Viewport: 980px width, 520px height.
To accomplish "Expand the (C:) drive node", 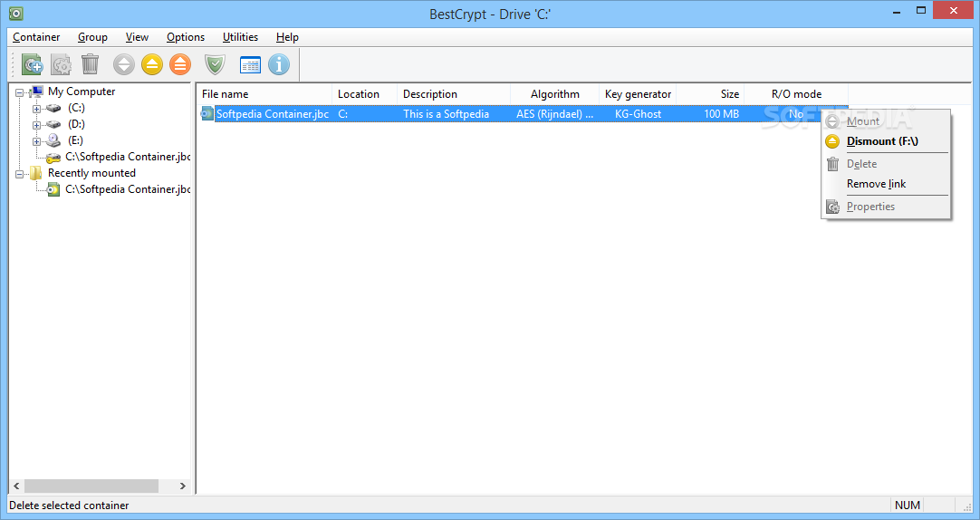I will coord(37,109).
